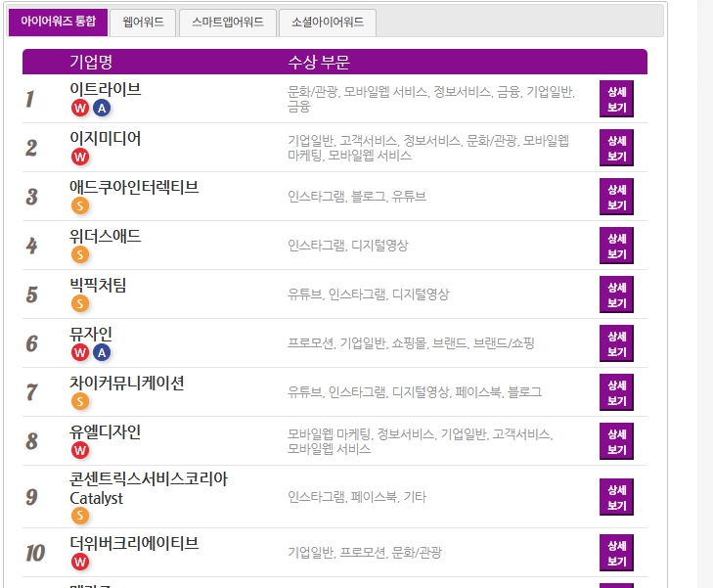This screenshot has height=588, width=713.
Task: Open the 스마트앱어워드 tab
Action: tap(228, 23)
